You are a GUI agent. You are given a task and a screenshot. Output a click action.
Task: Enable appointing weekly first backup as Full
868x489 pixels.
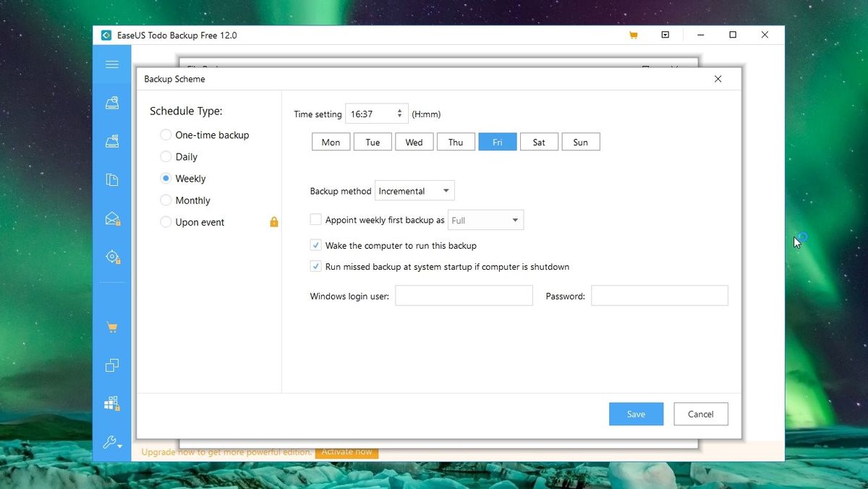[315, 219]
